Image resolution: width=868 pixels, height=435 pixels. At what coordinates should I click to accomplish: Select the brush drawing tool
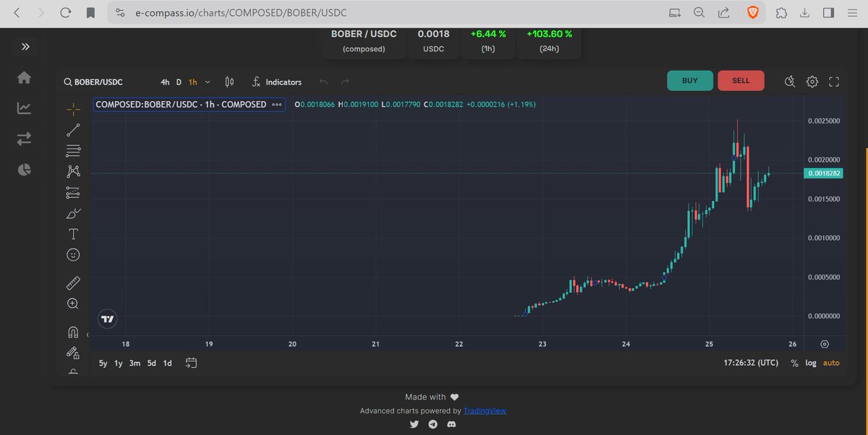pos(72,213)
